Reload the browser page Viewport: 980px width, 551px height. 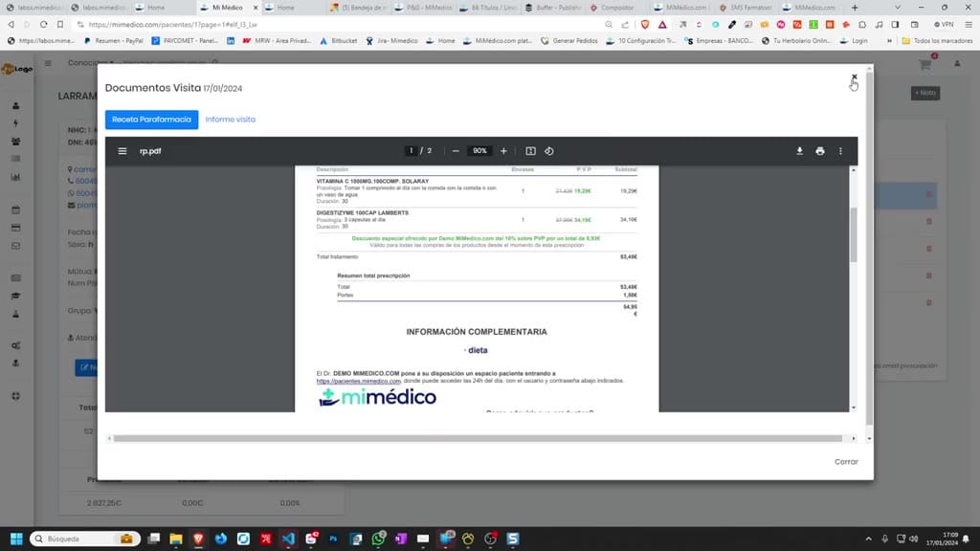coord(43,24)
